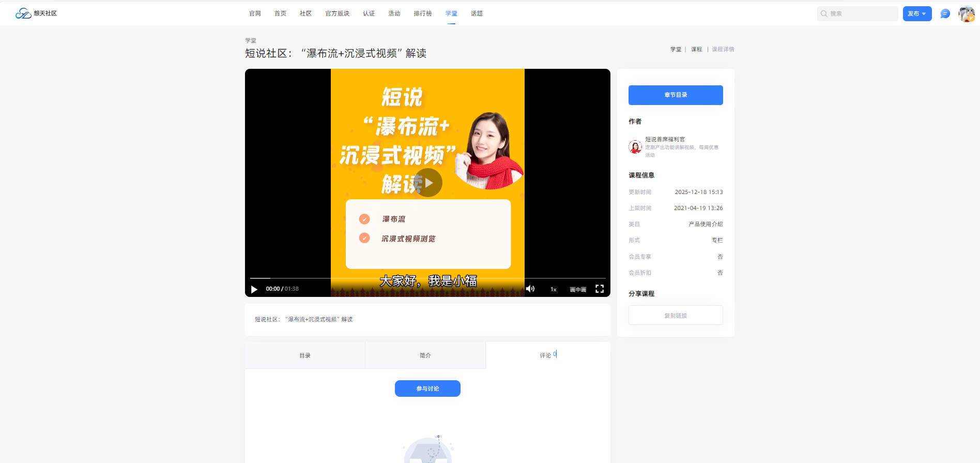Click the update time 2025-12-18 15:13
The width and height of the screenshot is (980, 463).
699,192
